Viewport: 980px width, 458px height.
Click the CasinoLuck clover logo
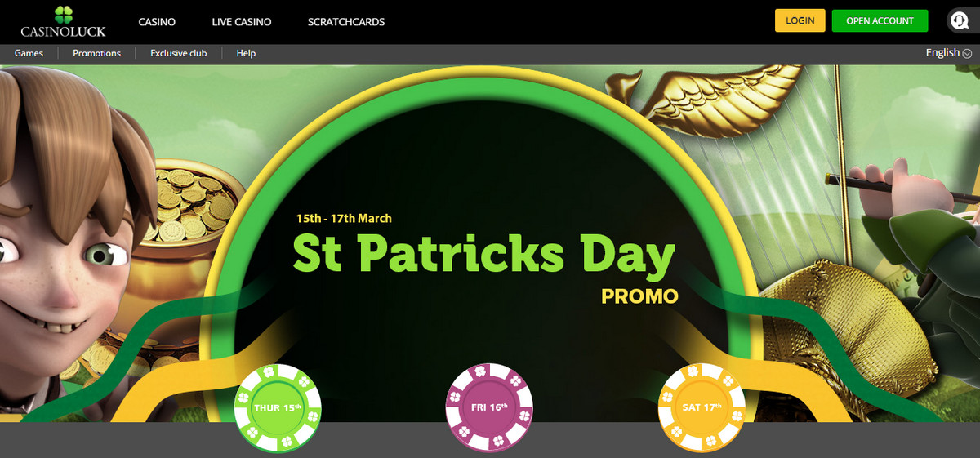tap(63, 21)
